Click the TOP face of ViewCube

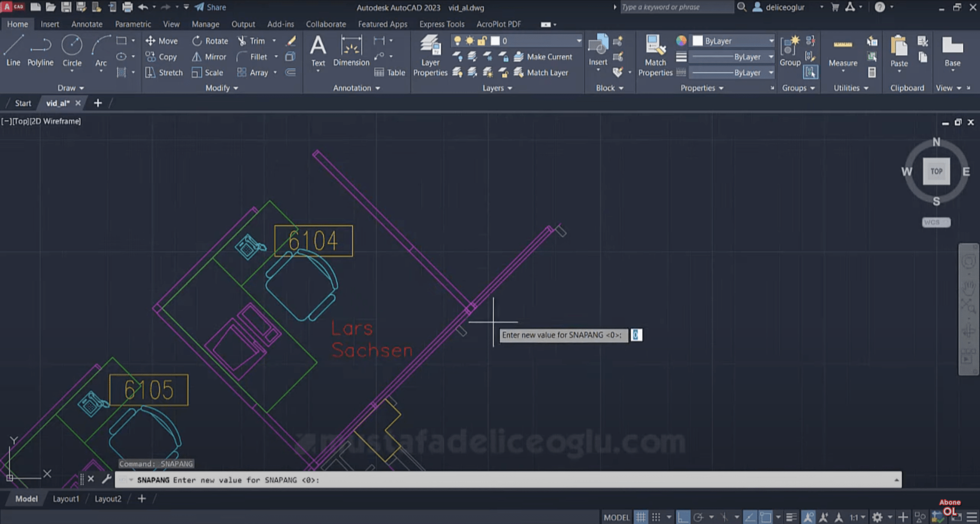click(x=936, y=171)
